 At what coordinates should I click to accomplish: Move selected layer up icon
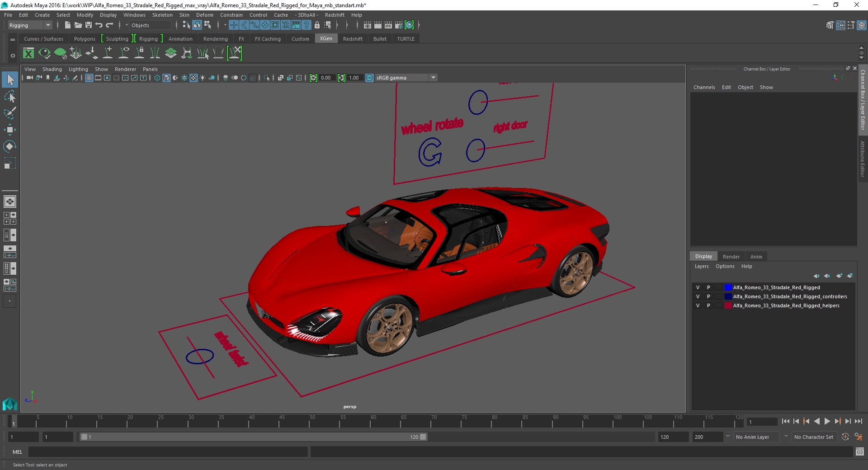(x=816, y=276)
